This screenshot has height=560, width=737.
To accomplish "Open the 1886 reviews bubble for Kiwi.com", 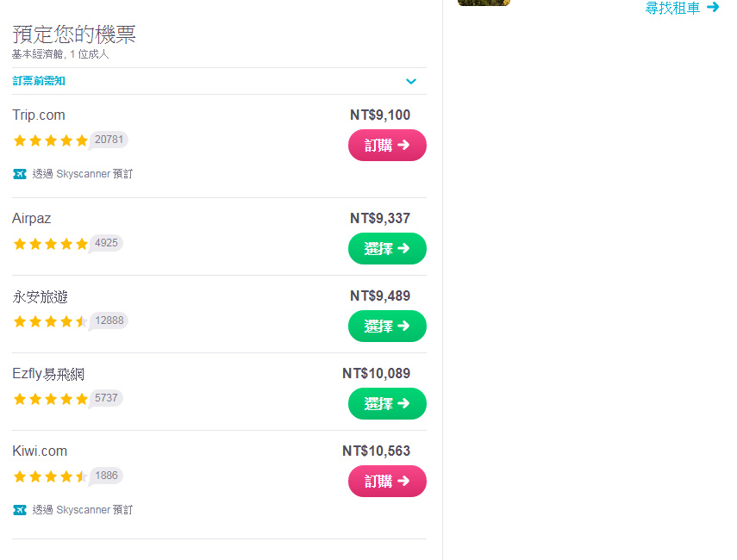I will 106,476.
